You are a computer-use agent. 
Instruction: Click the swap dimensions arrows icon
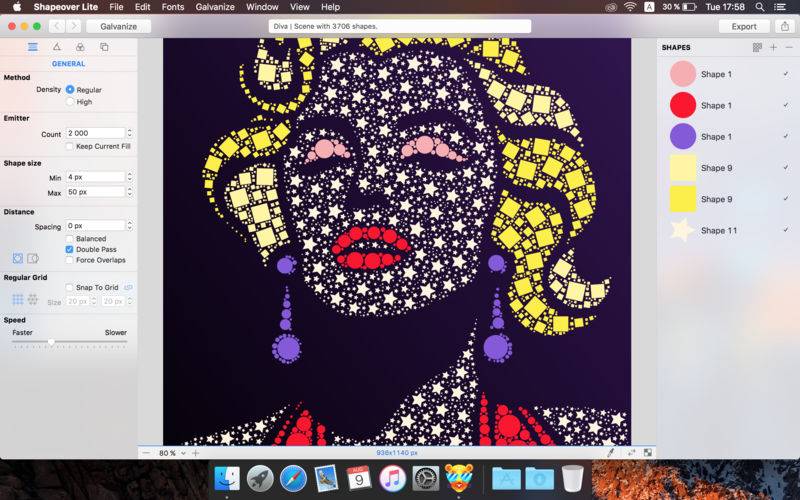(632, 453)
